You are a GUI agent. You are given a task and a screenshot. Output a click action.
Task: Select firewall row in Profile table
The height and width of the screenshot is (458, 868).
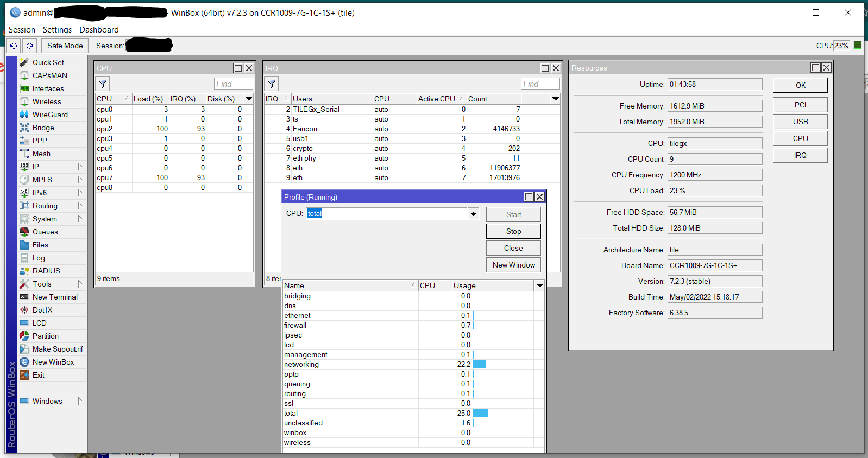pos(413,325)
